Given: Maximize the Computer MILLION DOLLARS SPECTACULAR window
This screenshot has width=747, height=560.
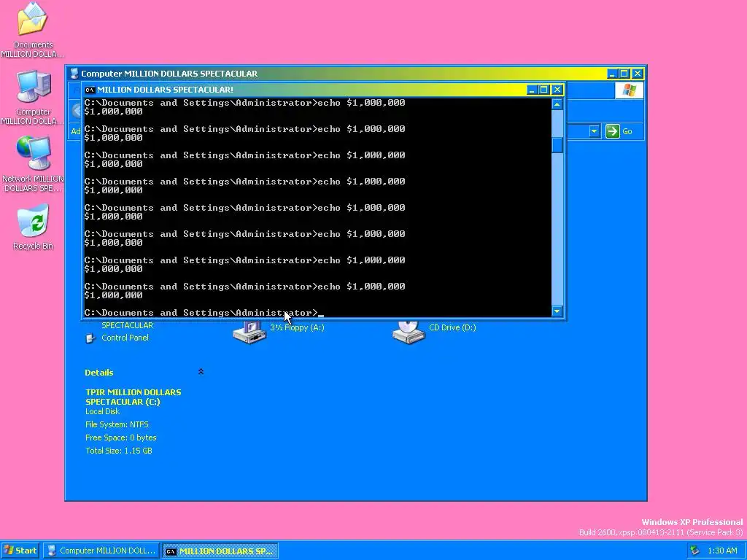Looking at the screenshot, I should 624,74.
